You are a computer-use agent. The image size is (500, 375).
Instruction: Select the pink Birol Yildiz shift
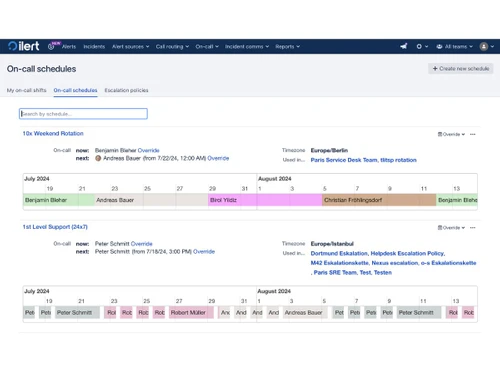(265, 200)
